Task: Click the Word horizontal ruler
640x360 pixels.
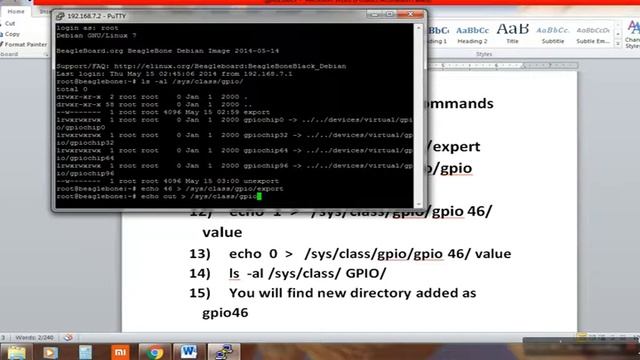Action: pos(502,65)
